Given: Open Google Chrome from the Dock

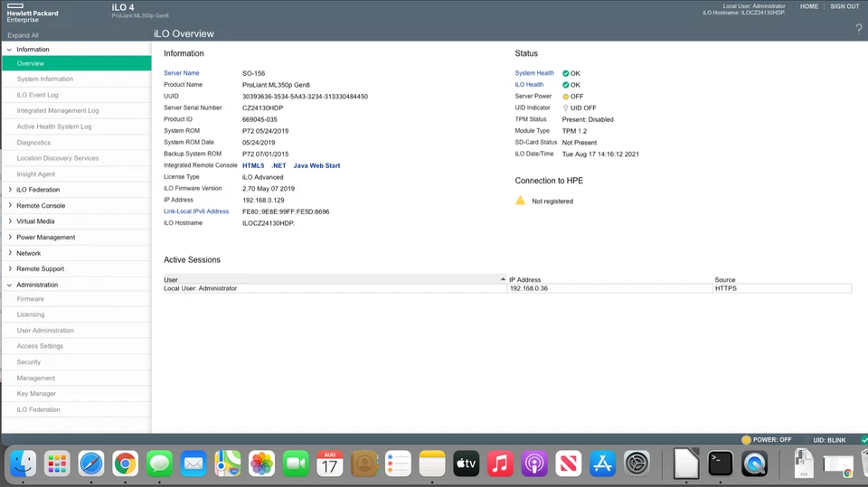Looking at the screenshot, I should coord(125,464).
